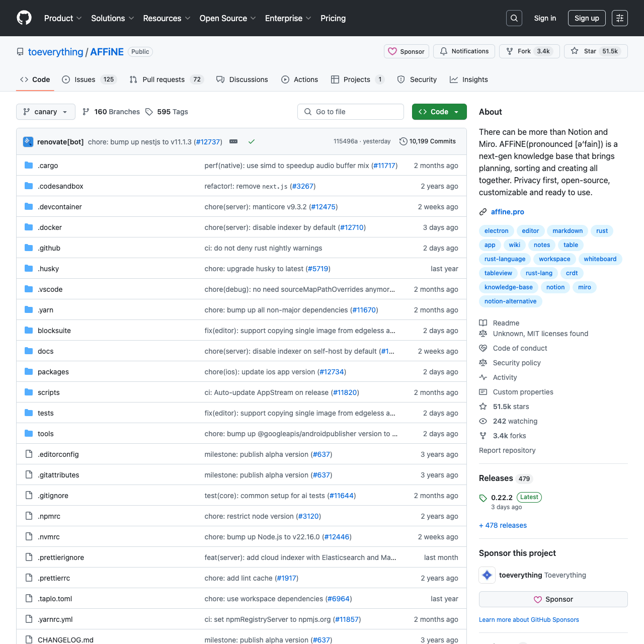The height and width of the screenshot is (644, 644).
Task: Open the Security tab
Action: click(x=417, y=79)
